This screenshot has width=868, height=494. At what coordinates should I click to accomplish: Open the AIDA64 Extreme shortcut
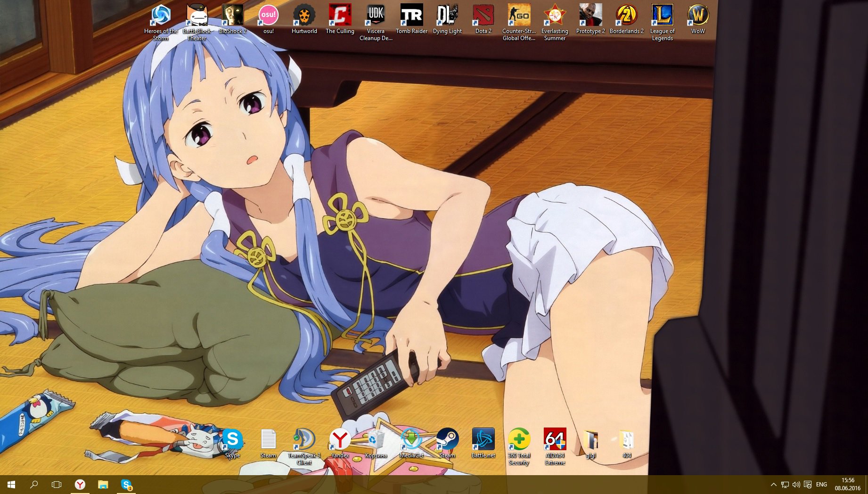coord(555,446)
